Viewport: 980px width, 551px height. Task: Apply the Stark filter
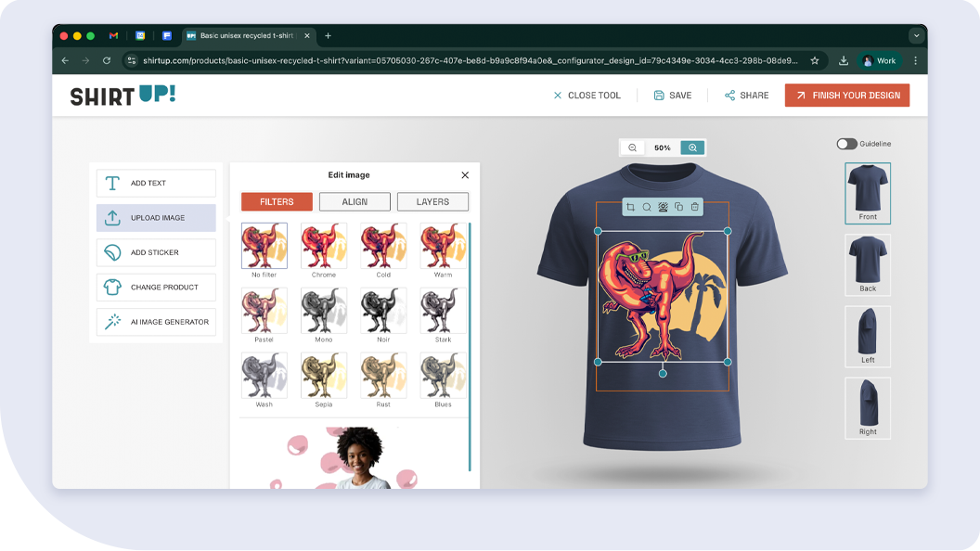pyautogui.click(x=443, y=311)
